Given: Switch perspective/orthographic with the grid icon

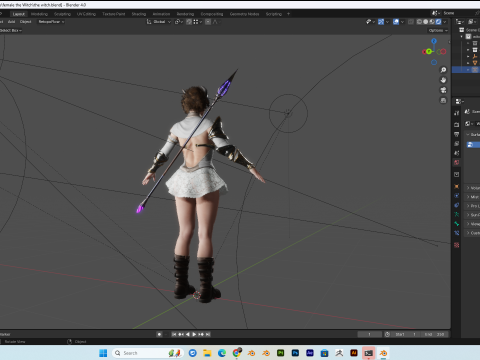Looking at the screenshot, I should pos(443,100).
